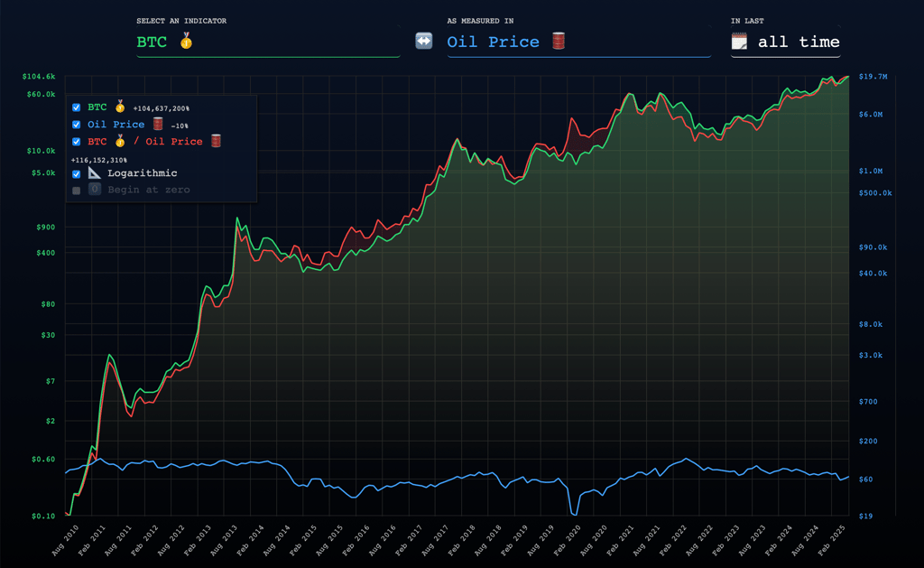The height and width of the screenshot is (568, 924).
Task: Open the Oil Price 'As measured in' selector
Action: point(578,42)
